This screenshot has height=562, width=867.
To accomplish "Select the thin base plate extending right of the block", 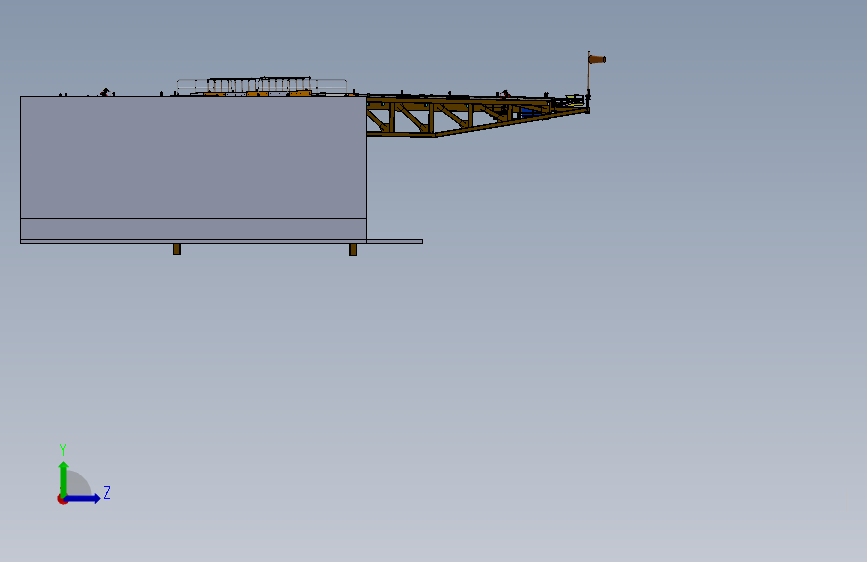I will [395, 242].
